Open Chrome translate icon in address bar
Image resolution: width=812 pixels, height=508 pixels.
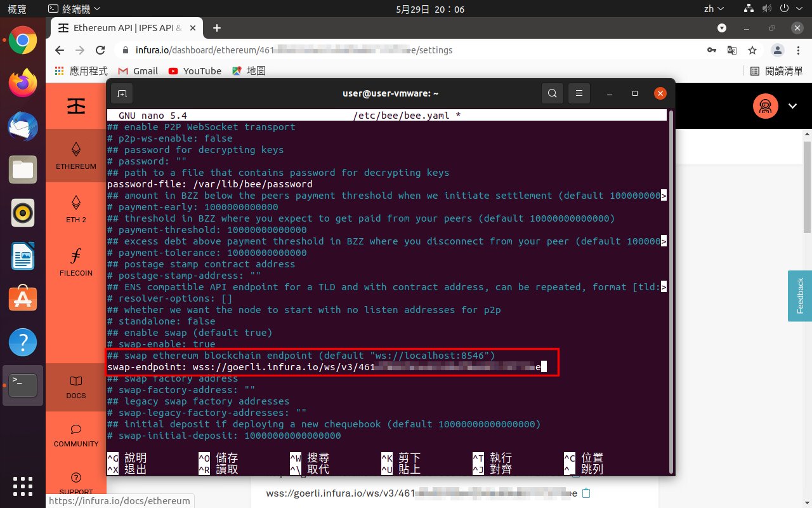pos(732,50)
